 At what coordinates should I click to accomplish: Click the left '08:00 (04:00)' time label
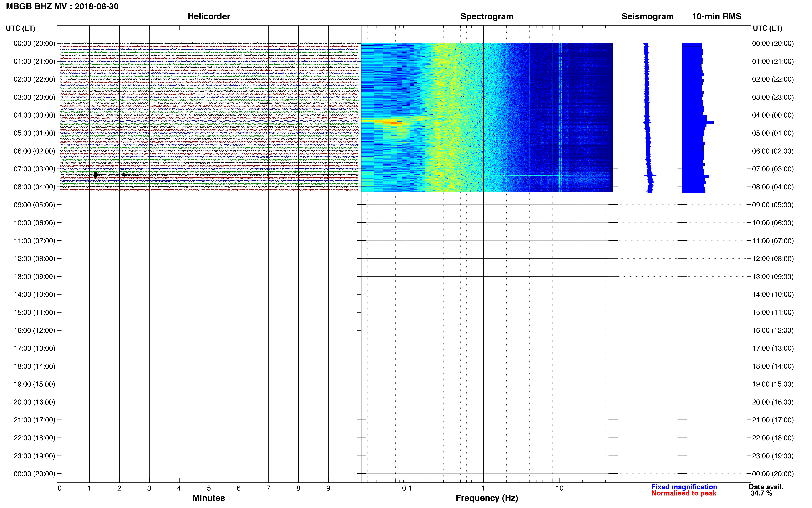tap(34, 187)
